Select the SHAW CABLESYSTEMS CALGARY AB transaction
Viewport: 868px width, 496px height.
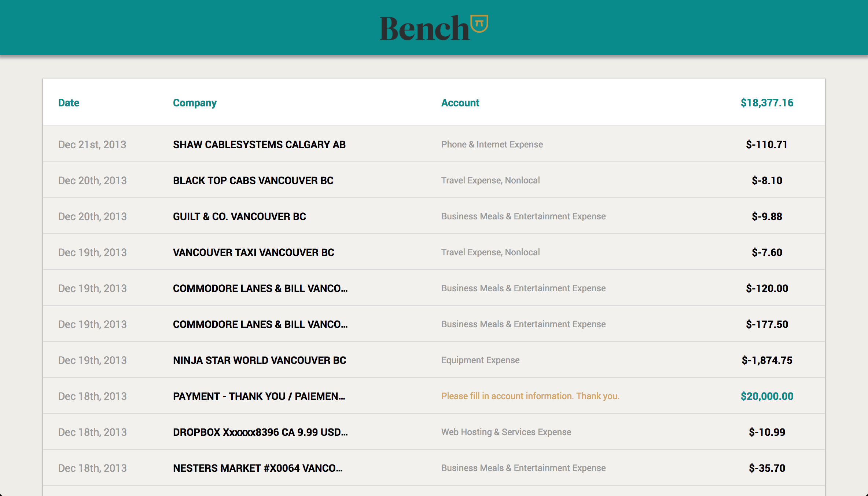pyautogui.click(x=259, y=145)
